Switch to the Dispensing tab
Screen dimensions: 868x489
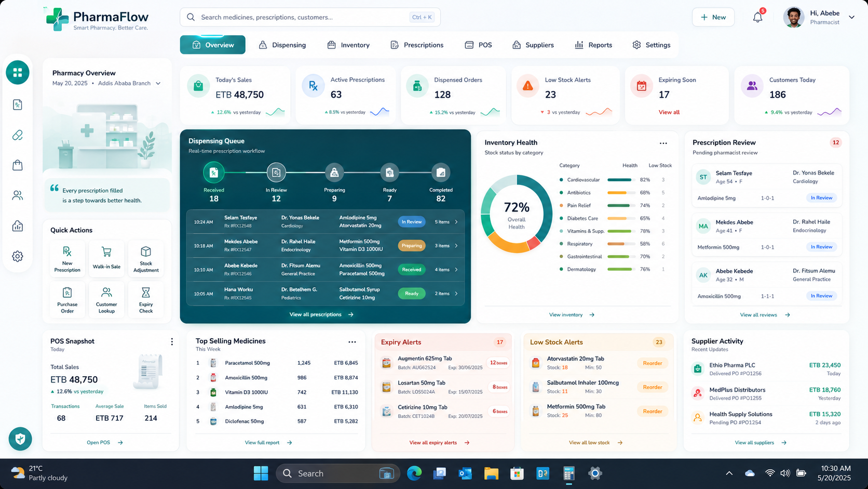pyautogui.click(x=282, y=45)
